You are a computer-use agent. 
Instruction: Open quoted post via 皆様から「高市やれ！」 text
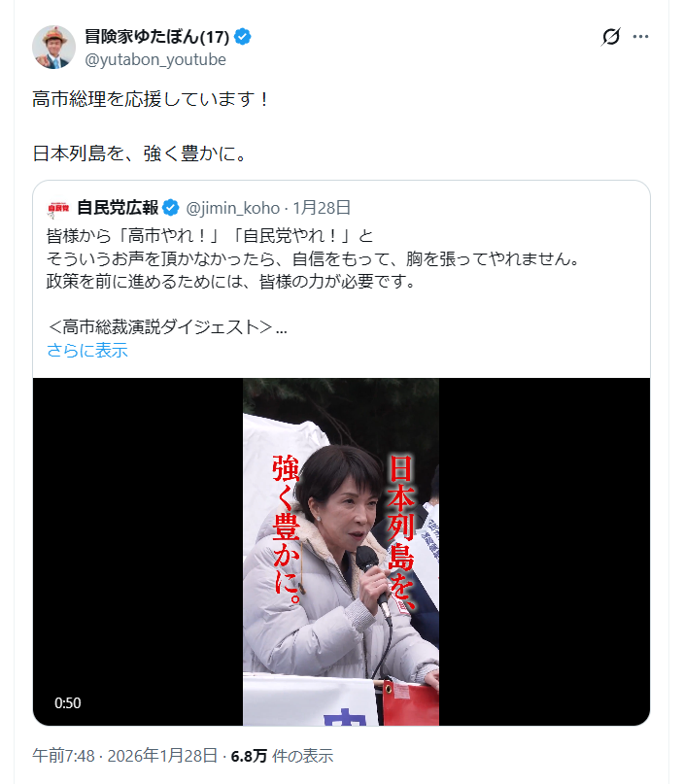coord(210,235)
